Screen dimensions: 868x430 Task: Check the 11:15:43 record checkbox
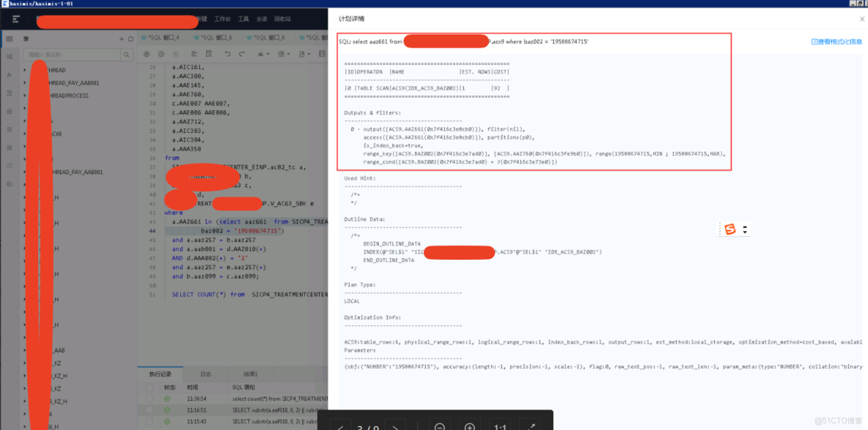(x=149, y=422)
